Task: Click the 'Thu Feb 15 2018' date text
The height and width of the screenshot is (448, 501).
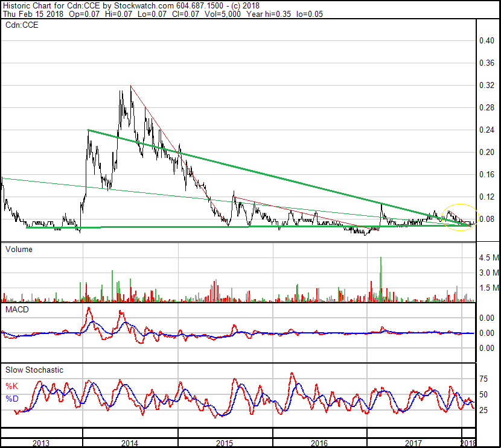Action: [33, 14]
